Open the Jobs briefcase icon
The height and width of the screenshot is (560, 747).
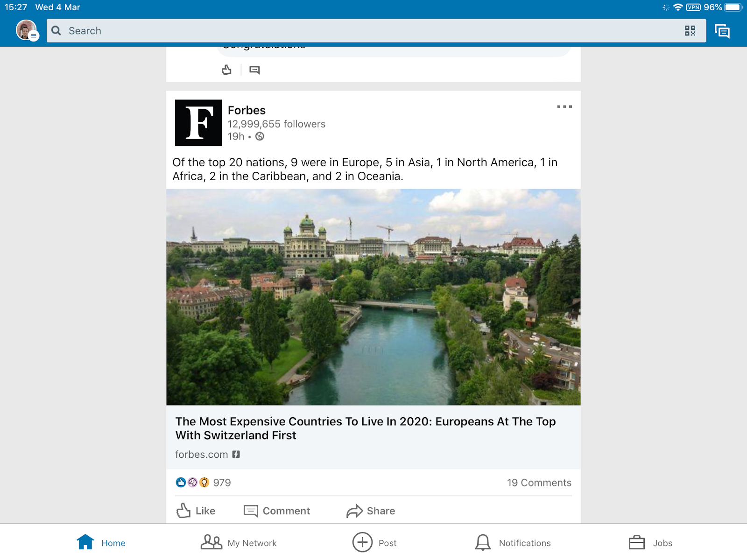tap(635, 542)
